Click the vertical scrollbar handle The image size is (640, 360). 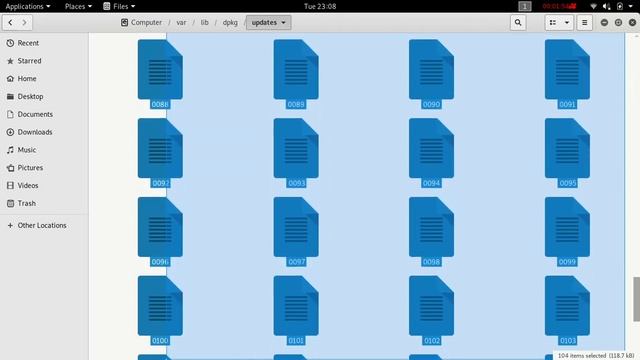tap(636, 299)
